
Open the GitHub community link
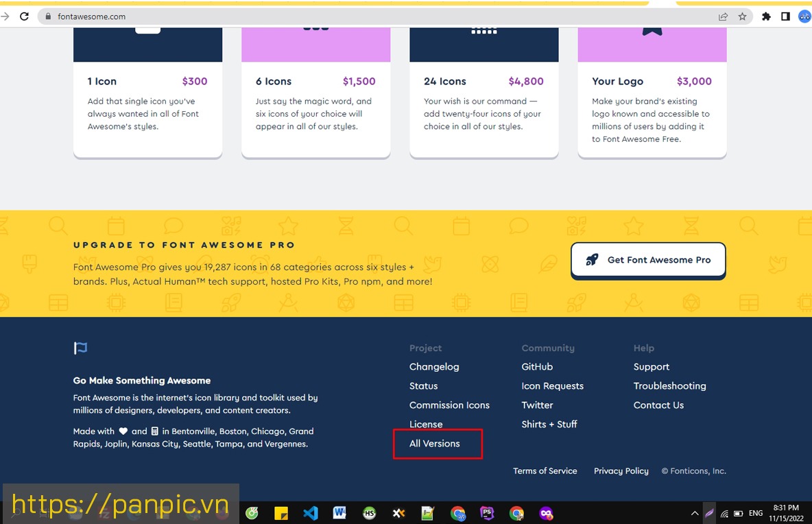[537, 366]
